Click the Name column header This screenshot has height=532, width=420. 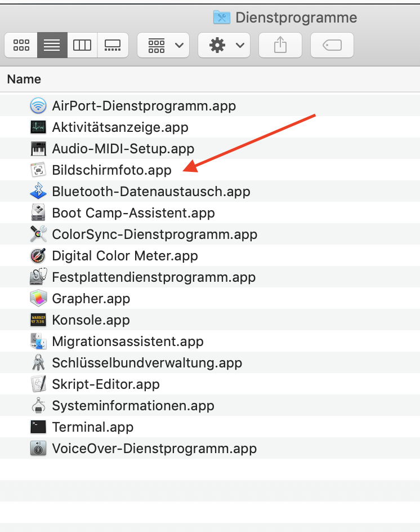pos(24,79)
